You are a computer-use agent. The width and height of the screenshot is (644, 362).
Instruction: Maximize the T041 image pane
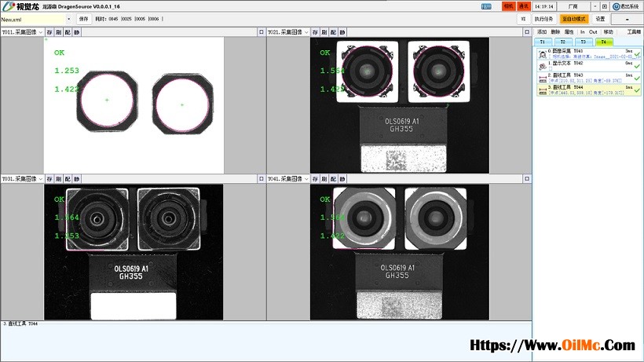click(527, 179)
